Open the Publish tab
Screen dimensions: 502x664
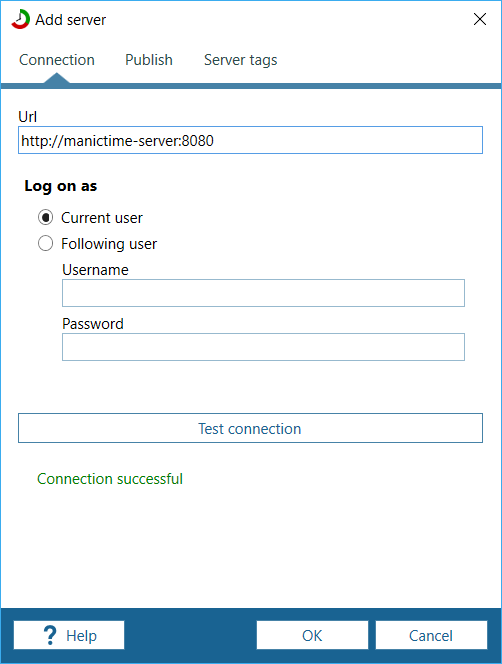click(149, 60)
